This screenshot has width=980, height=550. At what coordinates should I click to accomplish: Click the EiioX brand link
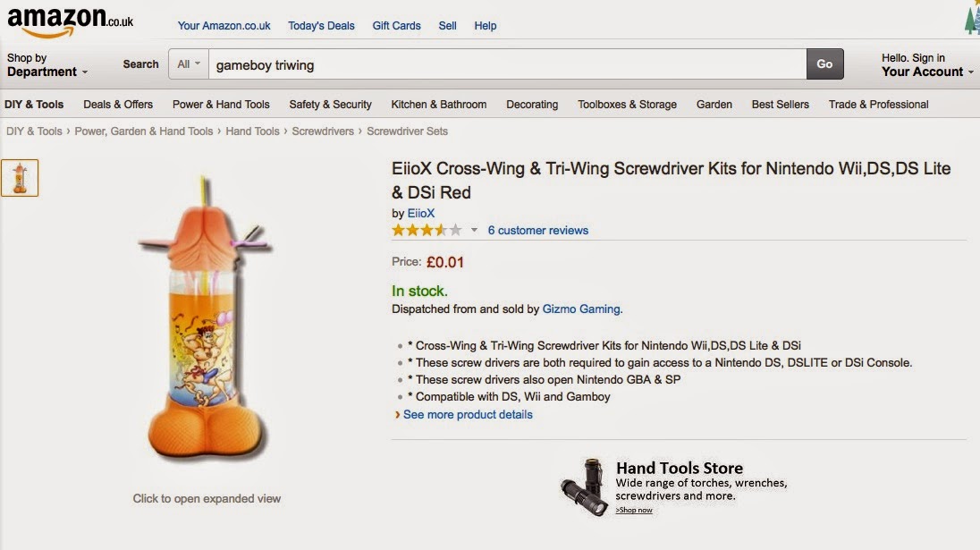(420, 214)
